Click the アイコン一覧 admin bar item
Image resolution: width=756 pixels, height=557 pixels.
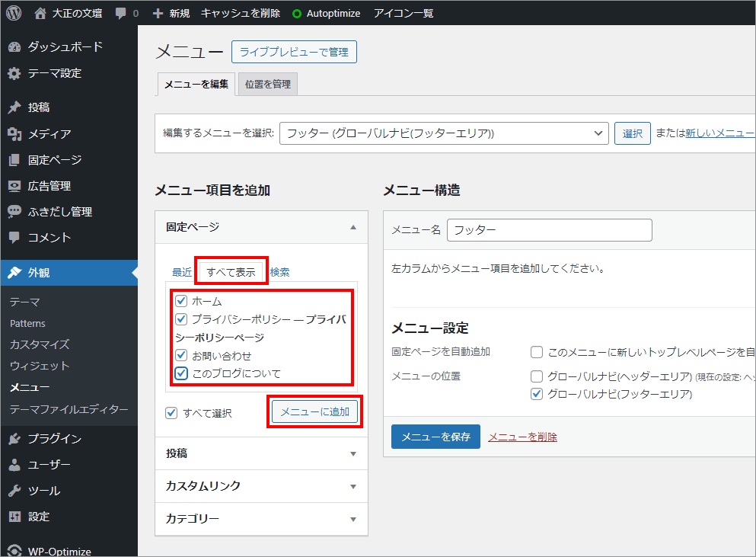[404, 14]
